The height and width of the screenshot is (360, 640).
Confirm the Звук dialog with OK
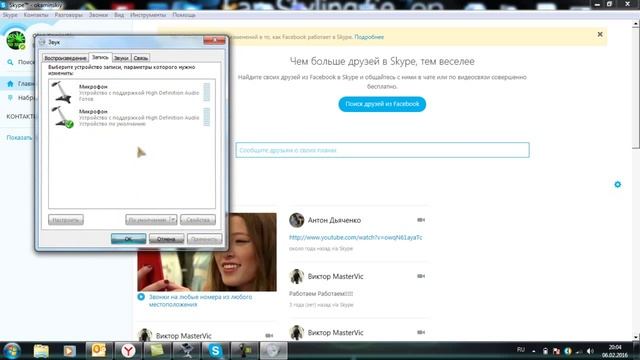tap(128, 239)
